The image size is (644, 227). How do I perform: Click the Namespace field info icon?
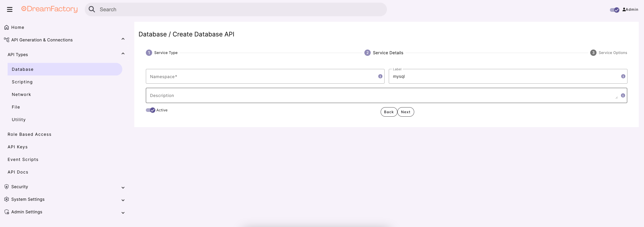(380, 76)
